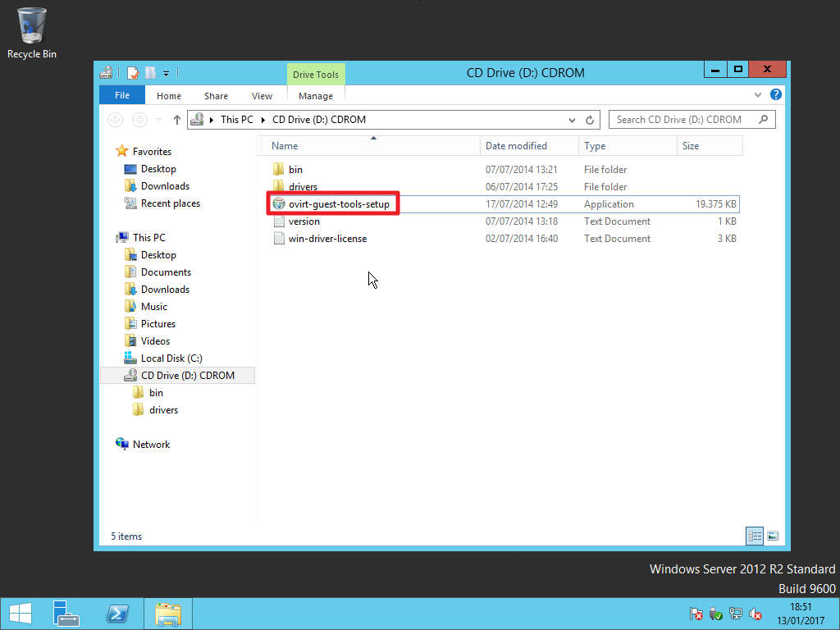Open the taskbar clock and date
The image size is (840, 630).
(801, 614)
